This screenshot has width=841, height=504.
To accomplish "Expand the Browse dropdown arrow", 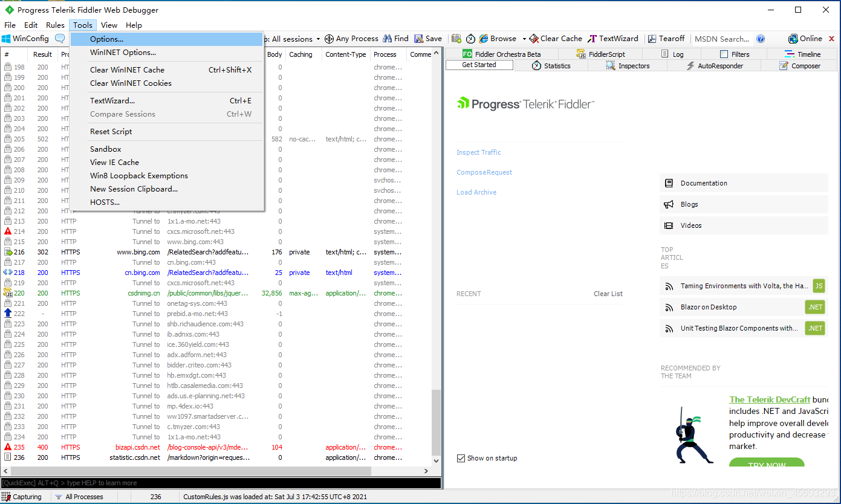I will [x=524, y=39].
